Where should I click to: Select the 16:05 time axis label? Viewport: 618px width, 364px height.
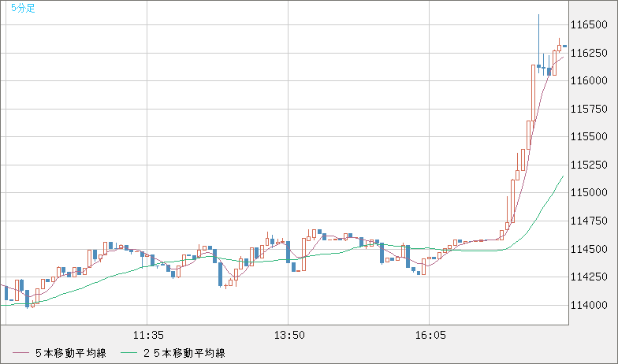tap(430, 335)
